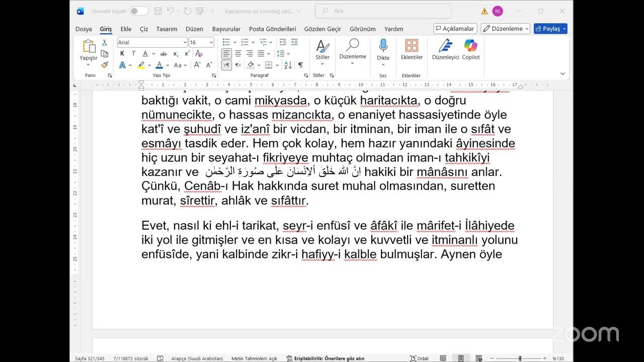Apply strikethrough formatting
Screen dimensions: 644x362
click(164, 54)
